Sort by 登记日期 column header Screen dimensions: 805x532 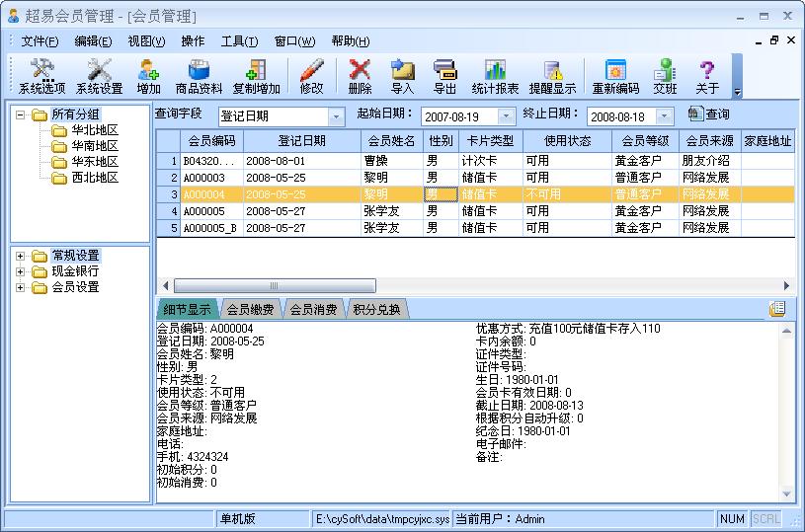pos(302,141)
